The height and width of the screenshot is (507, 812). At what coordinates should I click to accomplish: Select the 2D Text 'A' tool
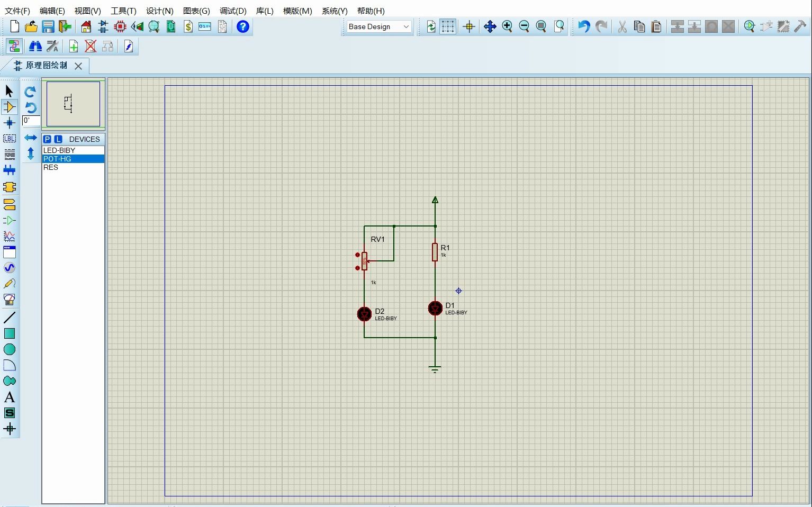pos(9,397)
